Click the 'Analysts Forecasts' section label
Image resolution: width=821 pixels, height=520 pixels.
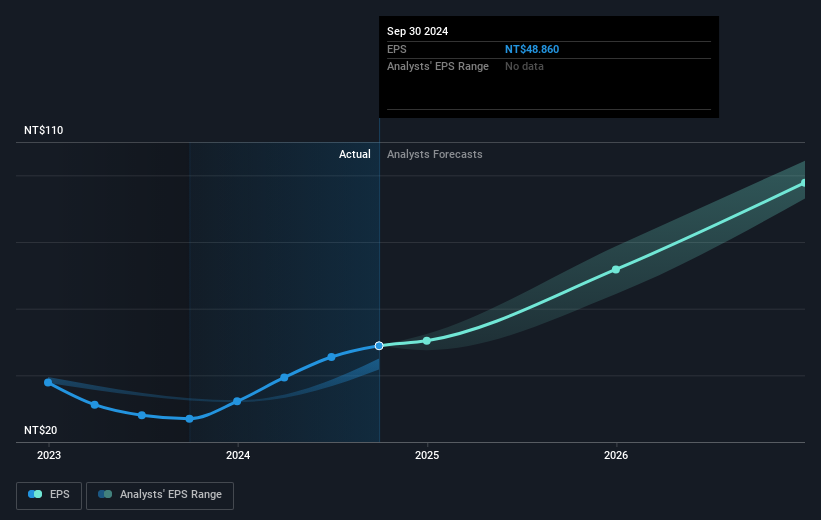click(x=435, y=154)
